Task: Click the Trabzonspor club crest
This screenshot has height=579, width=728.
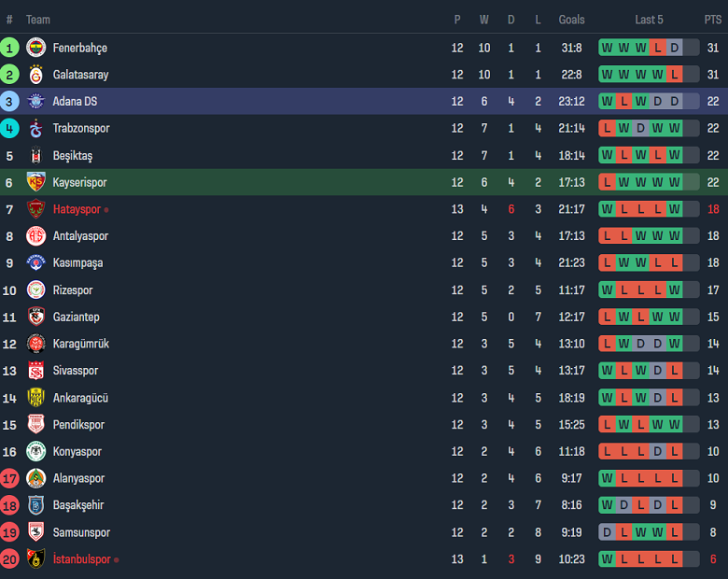Action: (36, 129)
